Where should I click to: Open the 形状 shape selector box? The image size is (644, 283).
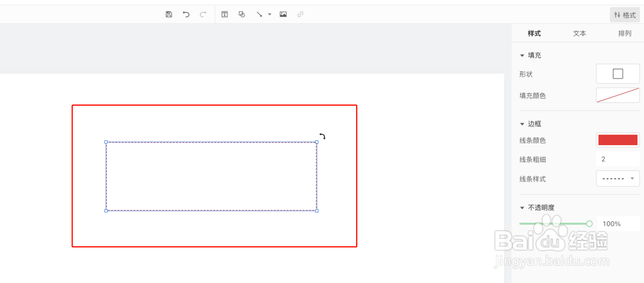[x=618, y=74]
